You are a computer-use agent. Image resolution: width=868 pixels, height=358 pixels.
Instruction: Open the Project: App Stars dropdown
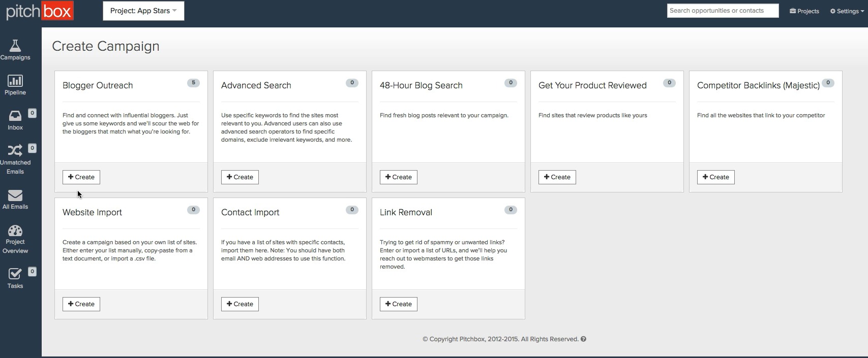coord(143,11)
